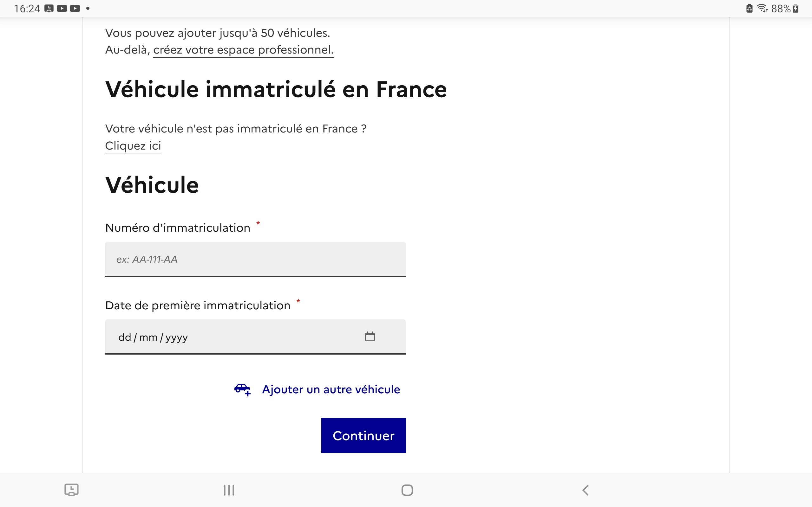
Task: Tap the second YouTube notification icon
Action: coord(75,8)
